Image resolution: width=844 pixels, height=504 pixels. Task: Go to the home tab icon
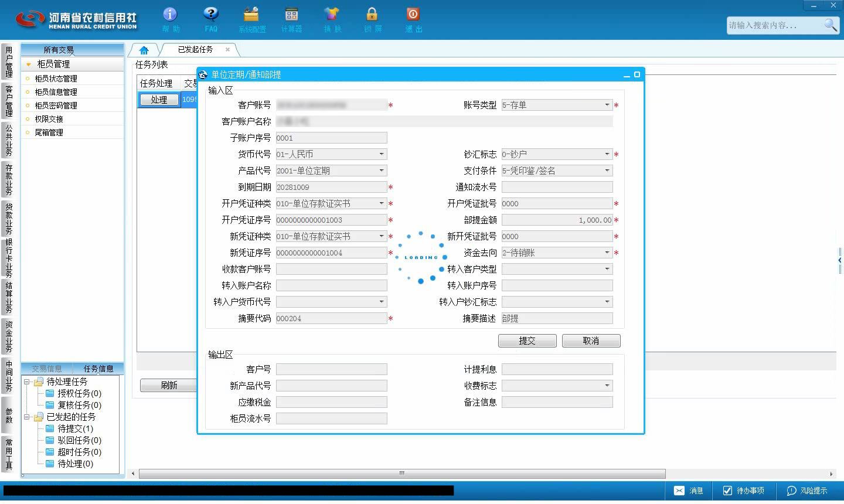coord(144,50)
